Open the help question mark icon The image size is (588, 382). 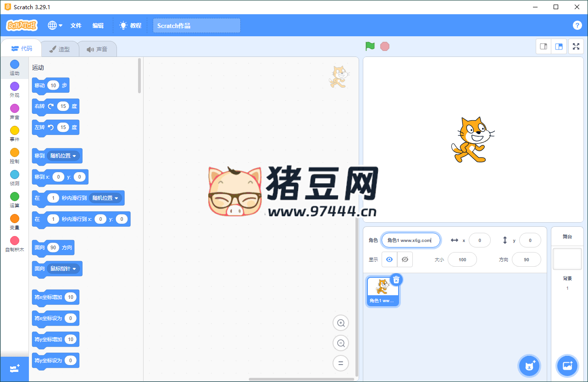coord(577,25)
